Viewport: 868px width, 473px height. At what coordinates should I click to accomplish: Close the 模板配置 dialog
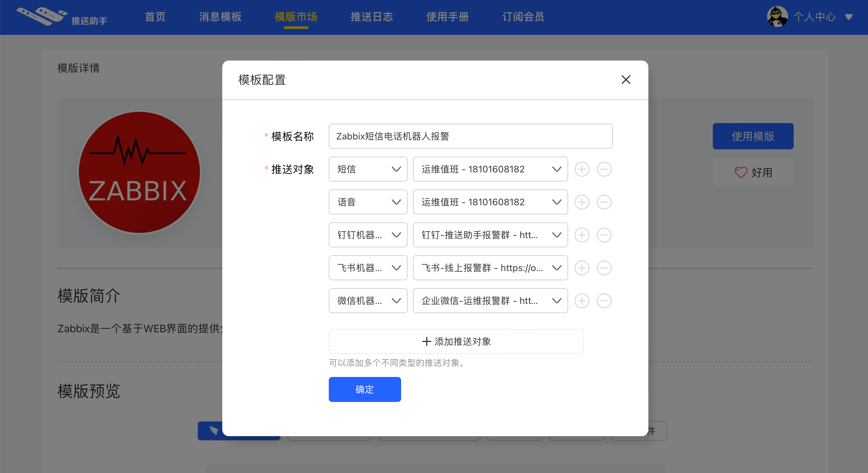click(x=626, y=80)
